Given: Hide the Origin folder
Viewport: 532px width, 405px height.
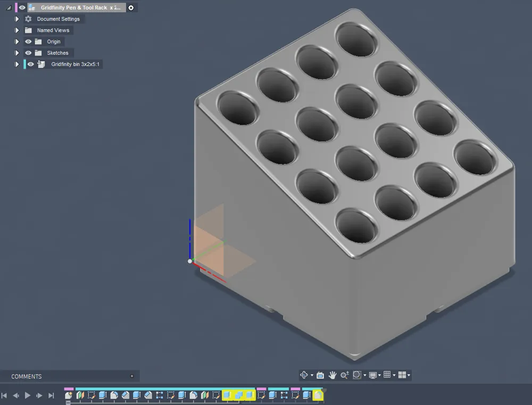Looking at the screenshot, I should tap(28, 41).
